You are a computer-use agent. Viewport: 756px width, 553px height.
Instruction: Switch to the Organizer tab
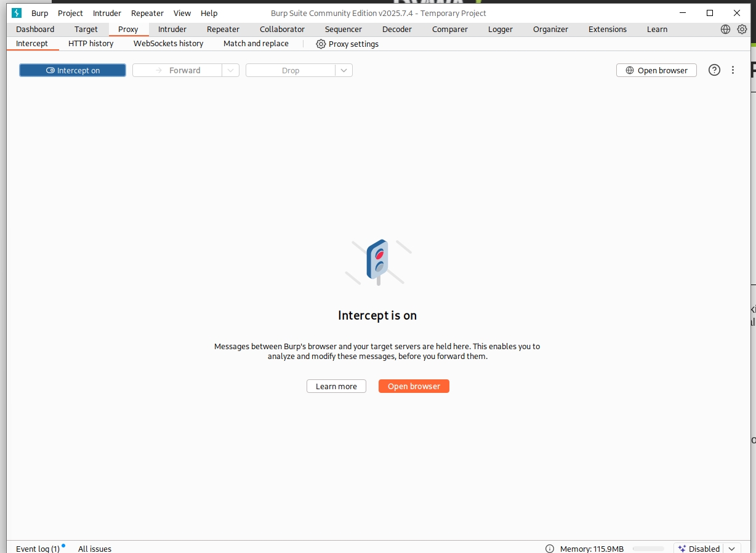pyautogui.click(x=550, y=29)
